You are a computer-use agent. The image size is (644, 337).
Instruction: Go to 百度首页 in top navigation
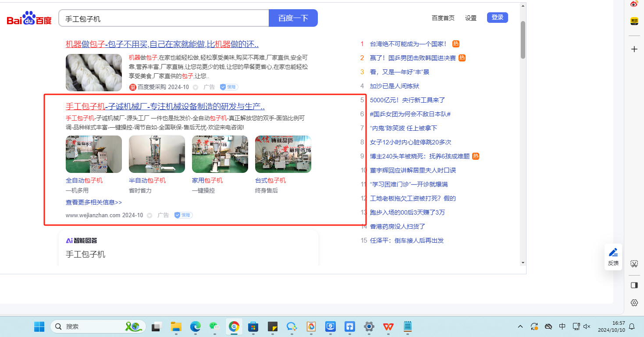click(443, 18)
